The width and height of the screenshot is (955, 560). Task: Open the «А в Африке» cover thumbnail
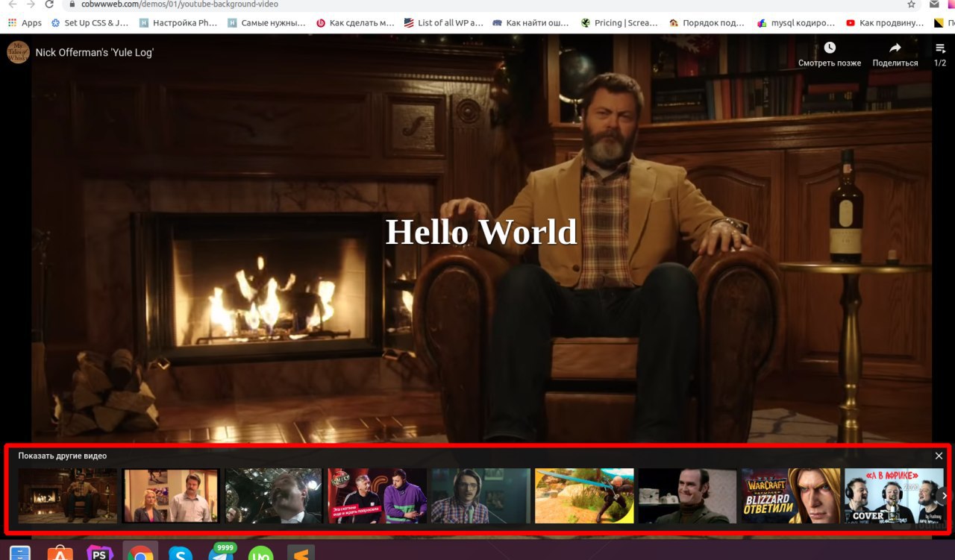point(894,496)
